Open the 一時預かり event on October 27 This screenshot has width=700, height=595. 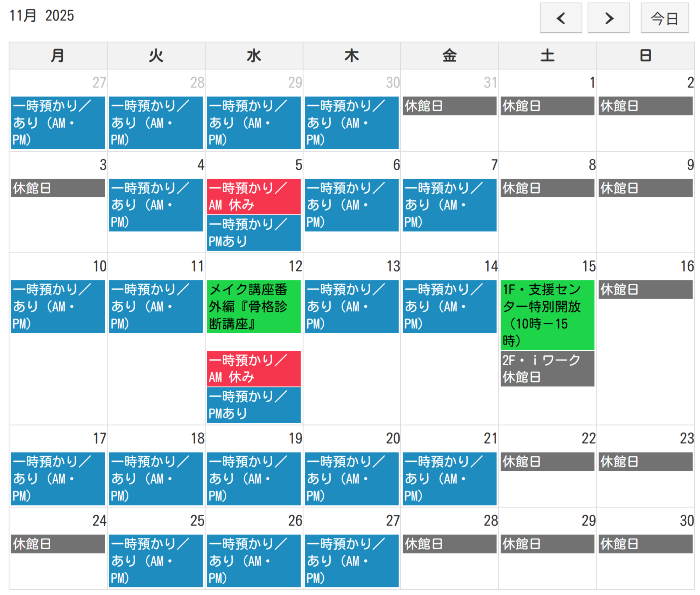pos(58,123)
